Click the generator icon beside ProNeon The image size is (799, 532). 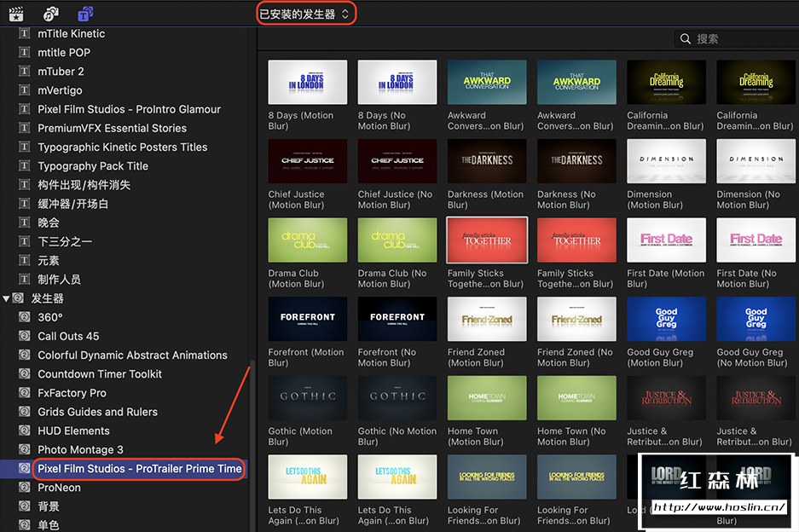coord(24,487)
